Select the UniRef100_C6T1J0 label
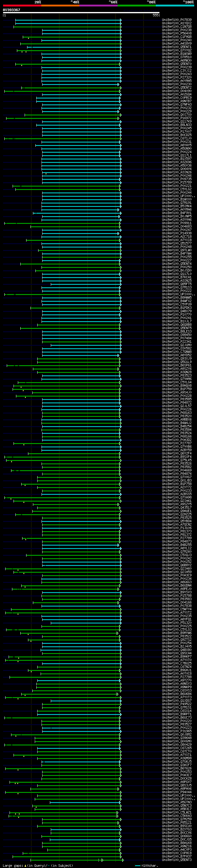 click(177, 138)
